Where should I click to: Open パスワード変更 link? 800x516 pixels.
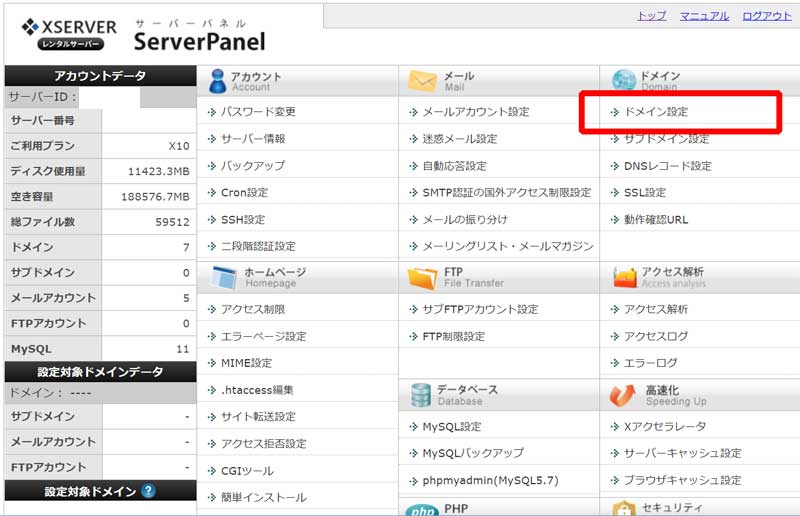pos(258,112)
